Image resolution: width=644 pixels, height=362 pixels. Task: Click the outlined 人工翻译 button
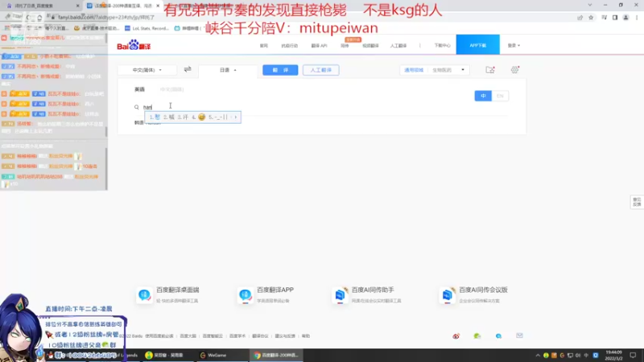(x=320, y=70)
